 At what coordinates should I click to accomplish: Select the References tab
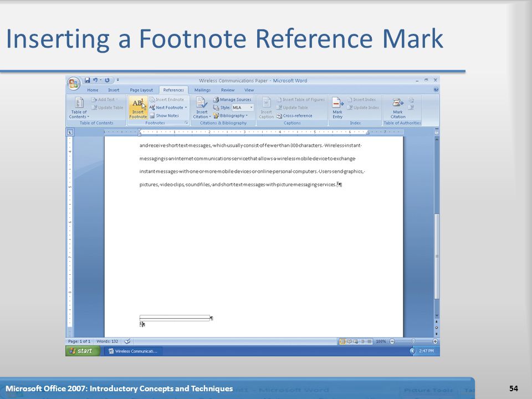(x=173, y=90)
